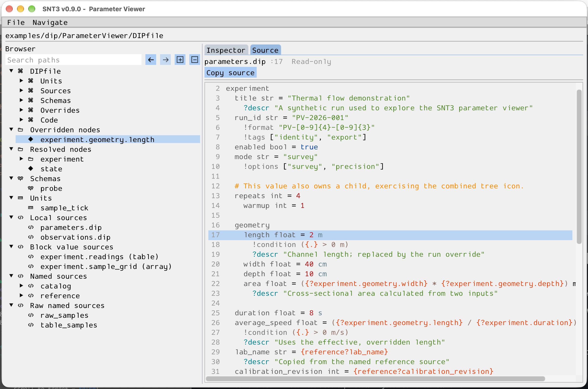Collapse the Raw named sources group
Image resolution: width=588 pixels, height=389 pixels.
click(11, 305)
